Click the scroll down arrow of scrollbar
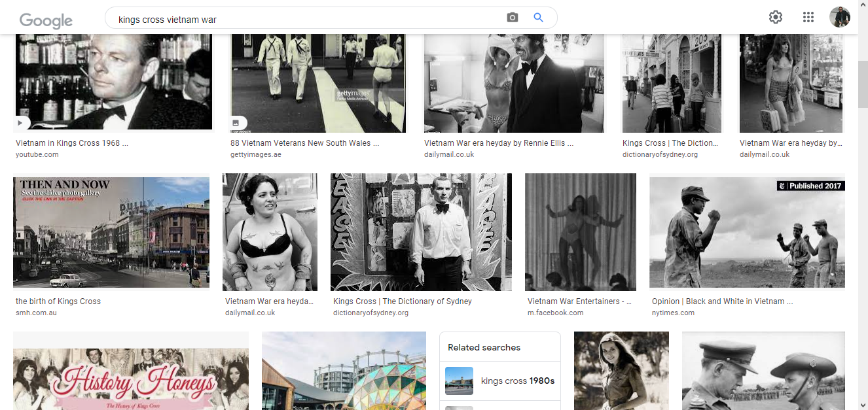The image size is (868, 410). (861, 403)
